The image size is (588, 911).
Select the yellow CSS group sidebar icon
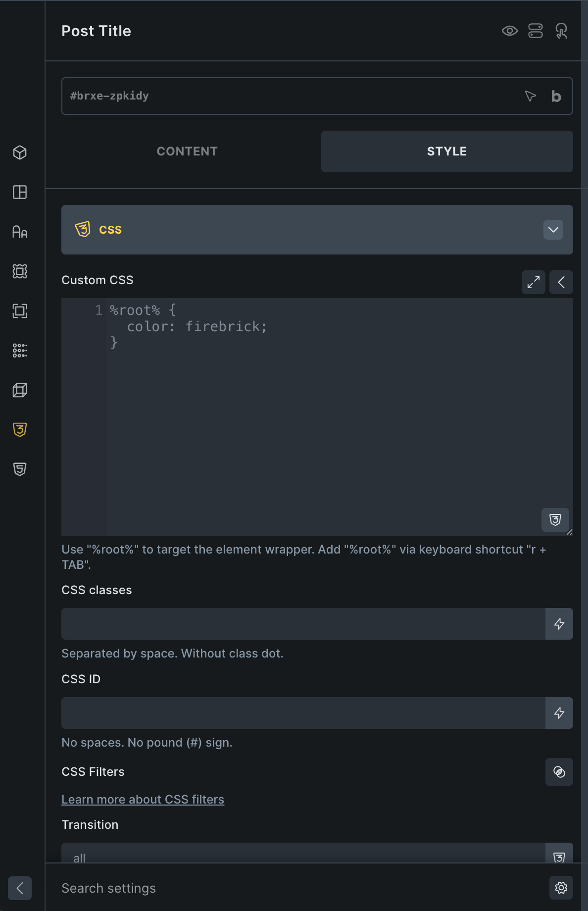click(x=20, y=430)
